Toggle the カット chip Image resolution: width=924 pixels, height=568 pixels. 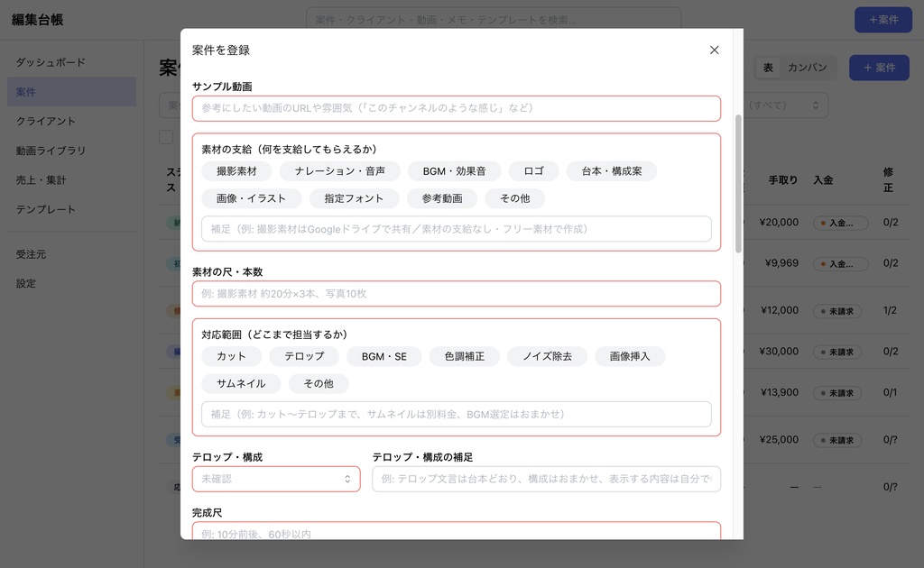pos(232,357)
